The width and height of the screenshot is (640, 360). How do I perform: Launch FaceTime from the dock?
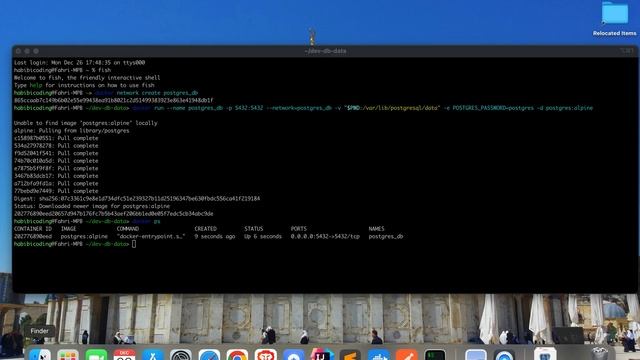(x=96, y=355)
